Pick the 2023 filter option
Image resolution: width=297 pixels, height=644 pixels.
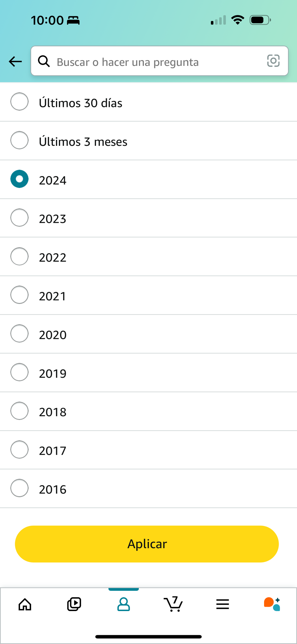point(19,218)
